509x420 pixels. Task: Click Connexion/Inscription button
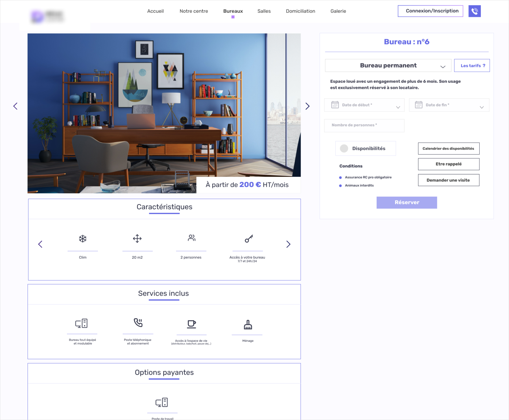[x=430, y=11]
